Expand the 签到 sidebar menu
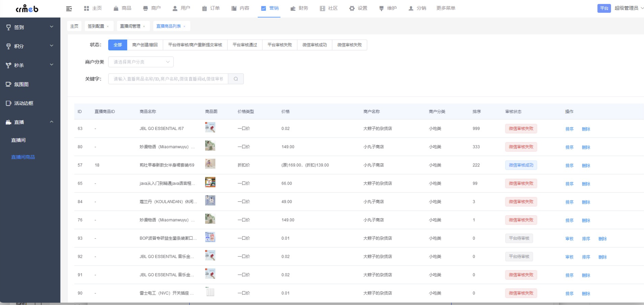Viewport: 644px width, 305px height. click(x=52, y=27)
